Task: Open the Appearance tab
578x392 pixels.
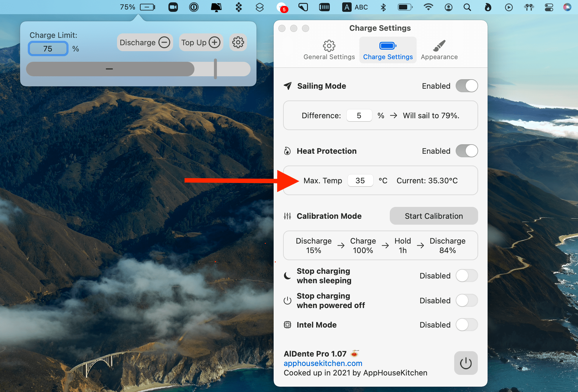Action: pyautogui.click(x=439, y=50)
